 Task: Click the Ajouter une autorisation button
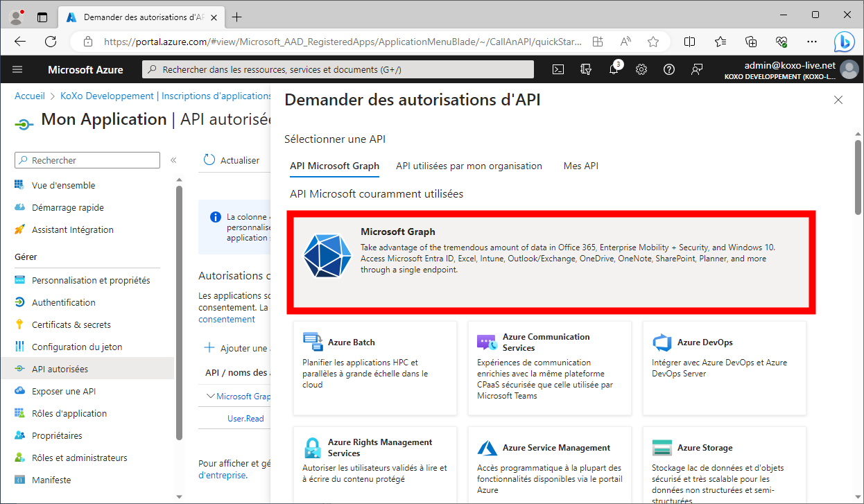[236, 348]
